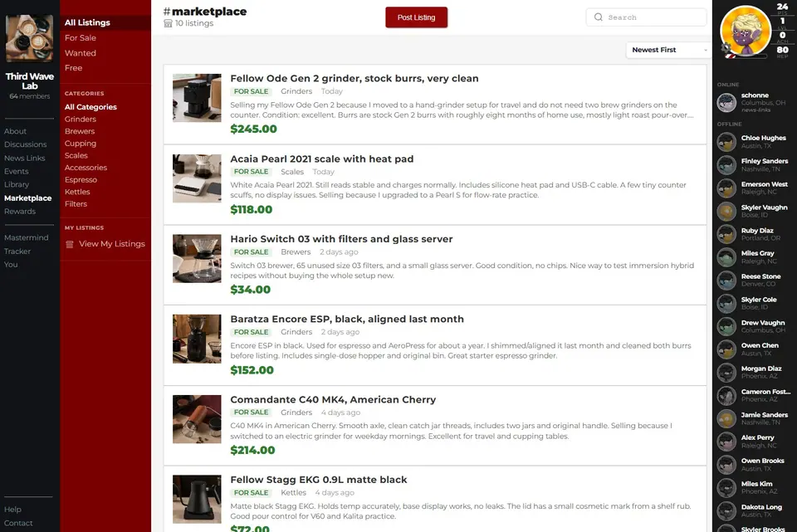Open Alex Perry's avatar
This screenshot has height=532, width=797.
726,442
